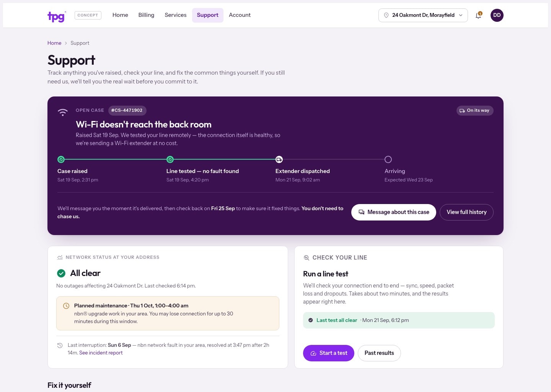551x392 pixels.
Task: Select the Support nav tab
Action: [208, 15]
